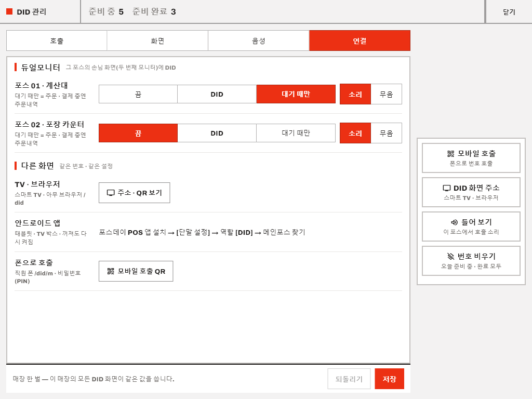Turn on 소리 for 포스 02
This screenshot has width=532, height=399.
(x=355, y=133)
